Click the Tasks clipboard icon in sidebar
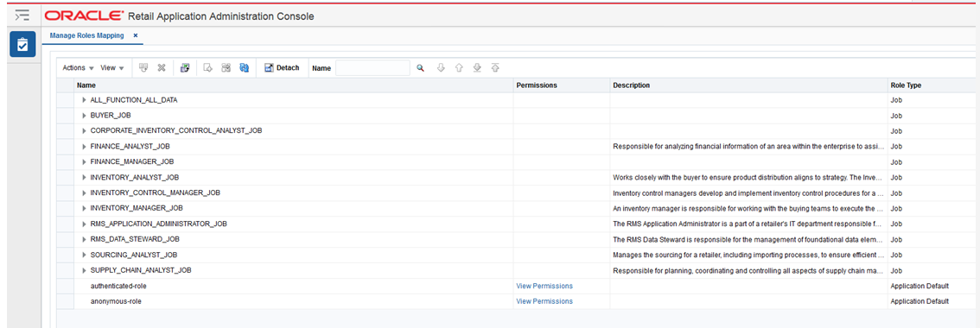Image resolution: width=980 pixels, height=328 pixels. [x=22, y=44]
